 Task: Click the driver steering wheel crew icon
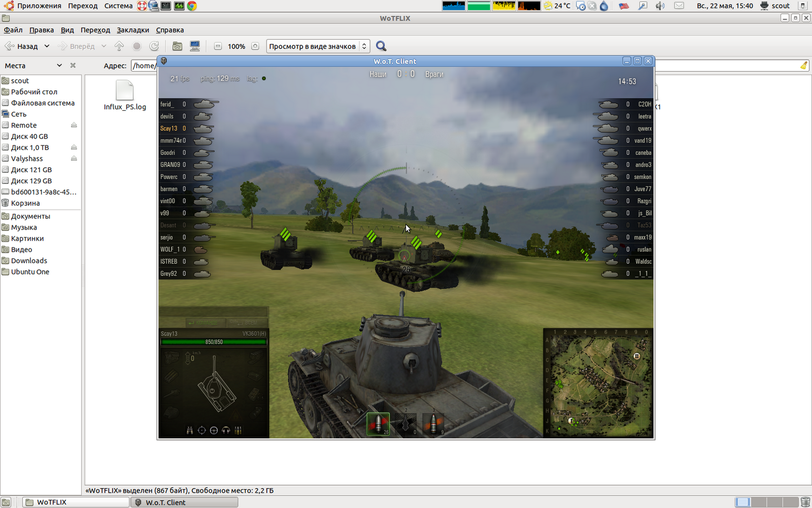[x=214, y=430]
